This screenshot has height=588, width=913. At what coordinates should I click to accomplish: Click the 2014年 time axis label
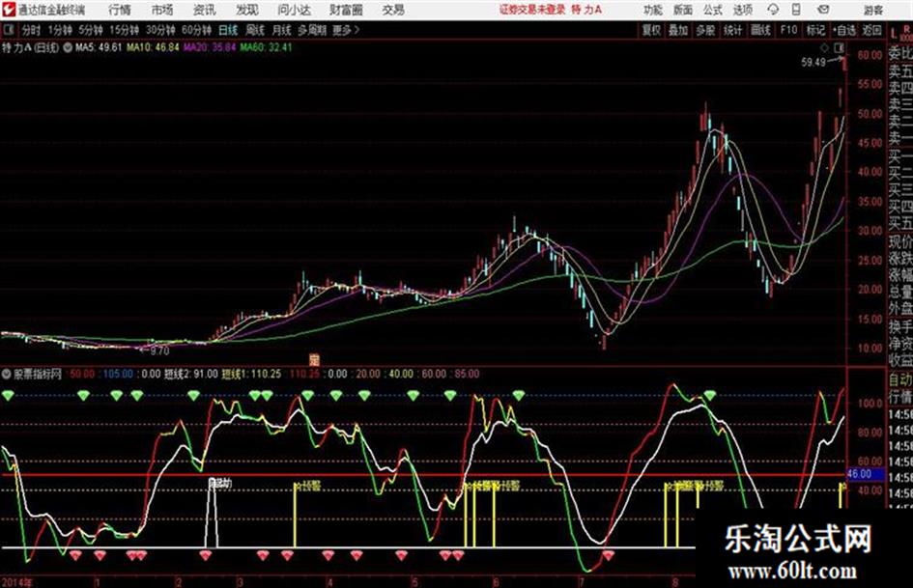point(17,581)
